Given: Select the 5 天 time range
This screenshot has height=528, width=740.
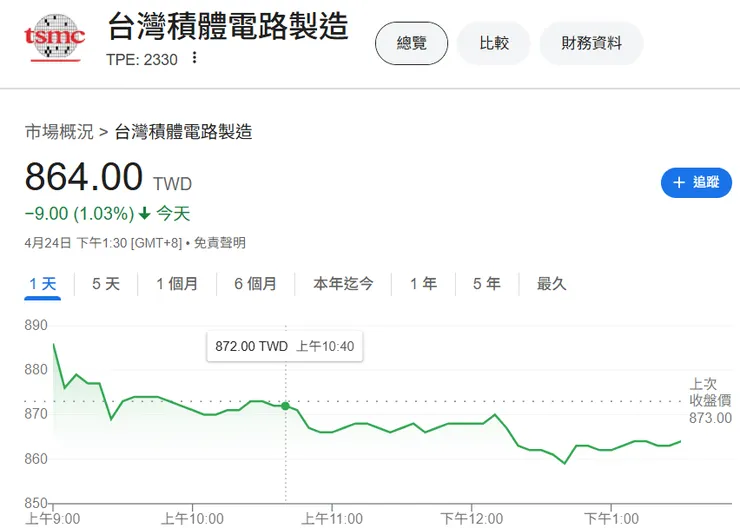Looking at the screenshot, I should tap(106, 284).
